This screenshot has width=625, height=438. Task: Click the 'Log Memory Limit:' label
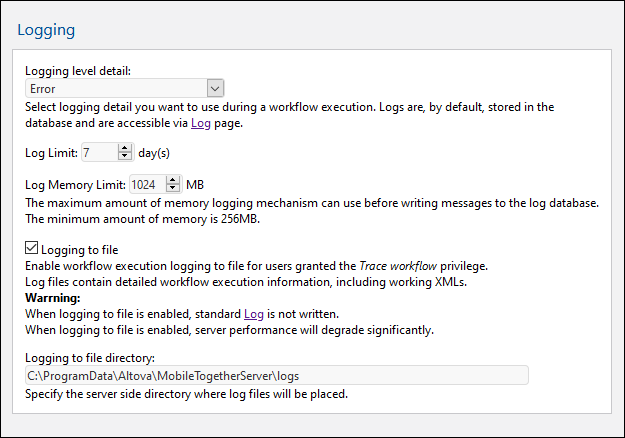click(75, 185)
